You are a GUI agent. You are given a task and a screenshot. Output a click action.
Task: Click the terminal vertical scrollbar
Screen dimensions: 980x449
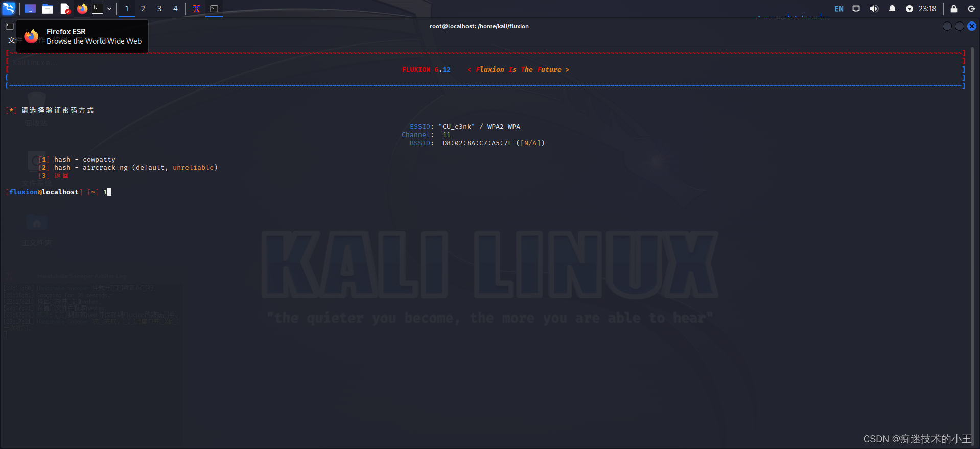[x=972, y=245]
